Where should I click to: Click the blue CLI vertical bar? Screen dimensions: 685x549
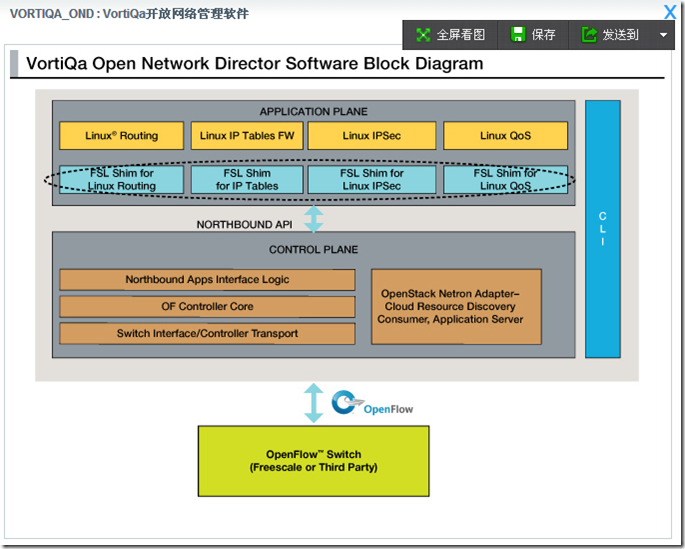(x=602, y=229)
